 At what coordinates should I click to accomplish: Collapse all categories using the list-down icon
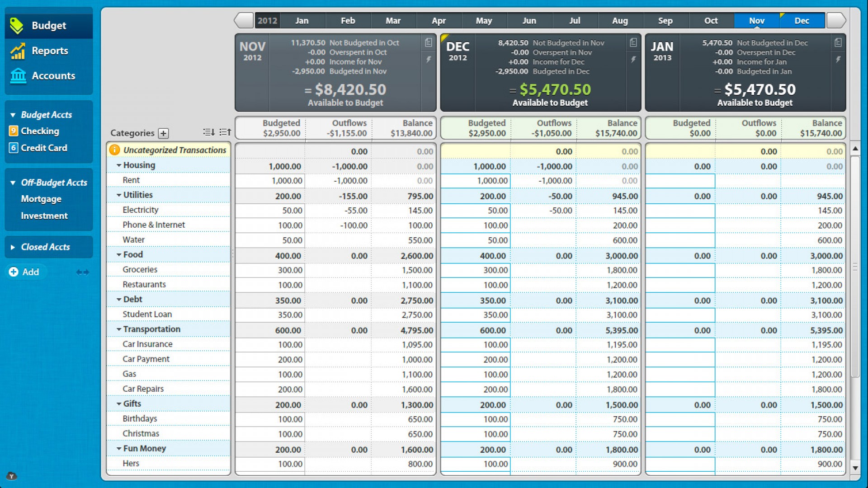pos(208,132)
